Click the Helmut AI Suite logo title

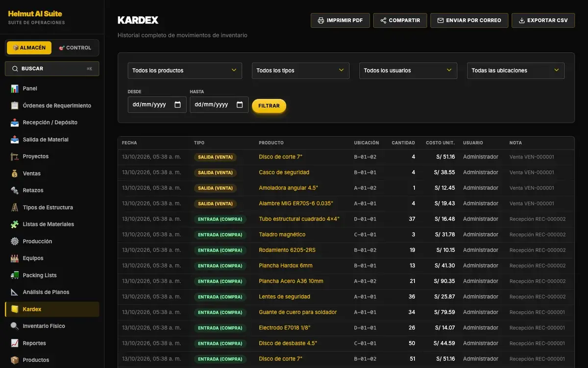(x=35, y=14)
